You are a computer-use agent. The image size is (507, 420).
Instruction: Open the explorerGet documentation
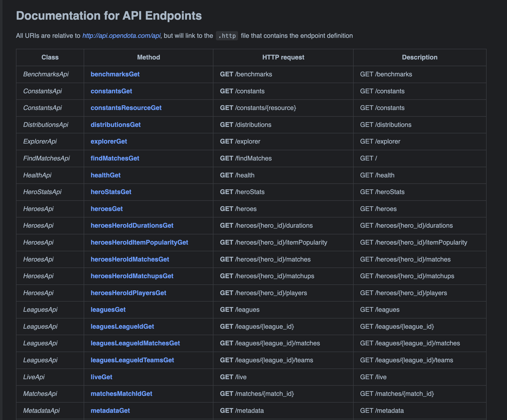(x=109, y=141)
